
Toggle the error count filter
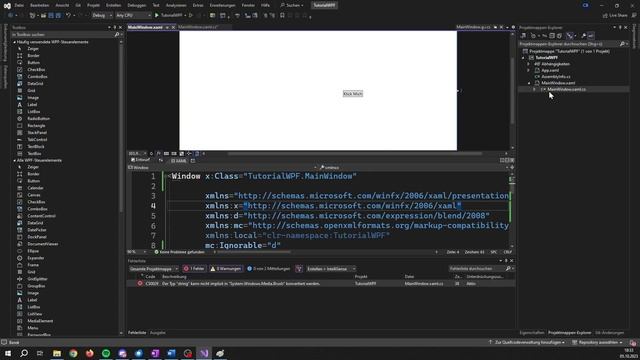tap(194, 269)
